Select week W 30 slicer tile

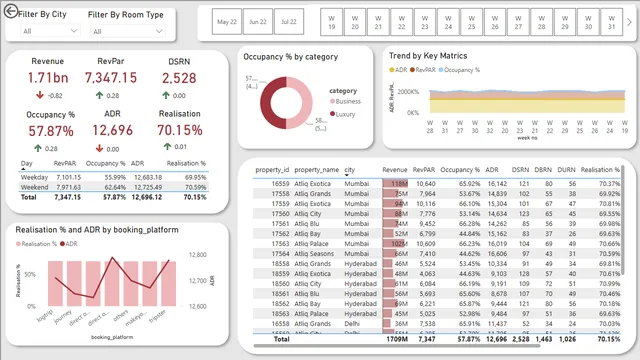coord(588,22)
